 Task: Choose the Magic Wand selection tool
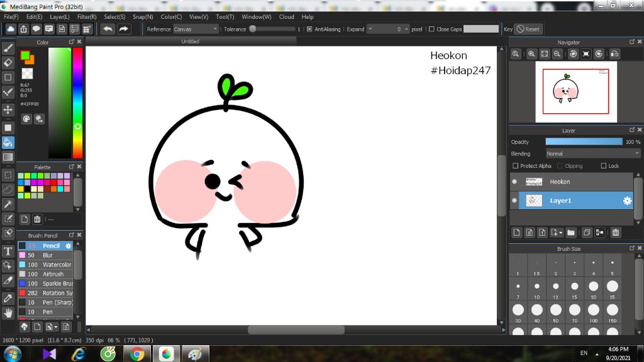[x=8, y=204]
